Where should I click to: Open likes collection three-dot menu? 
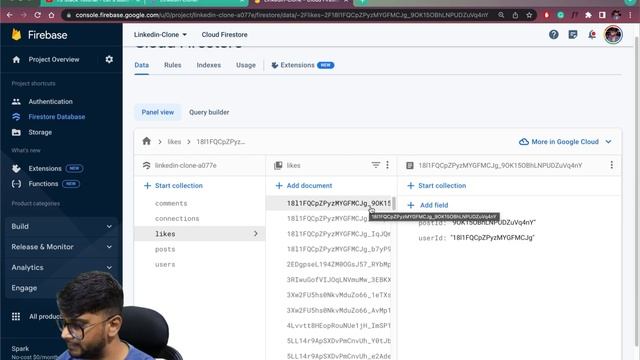[387, 165]
